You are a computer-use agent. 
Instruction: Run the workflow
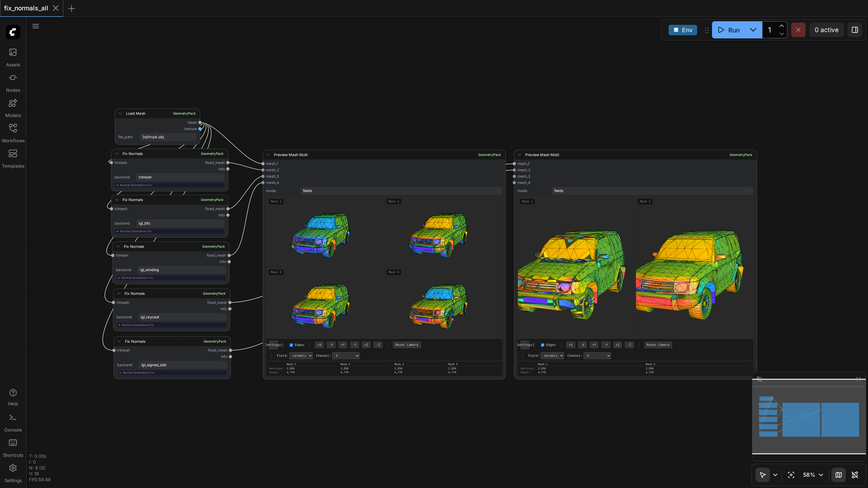729,30
